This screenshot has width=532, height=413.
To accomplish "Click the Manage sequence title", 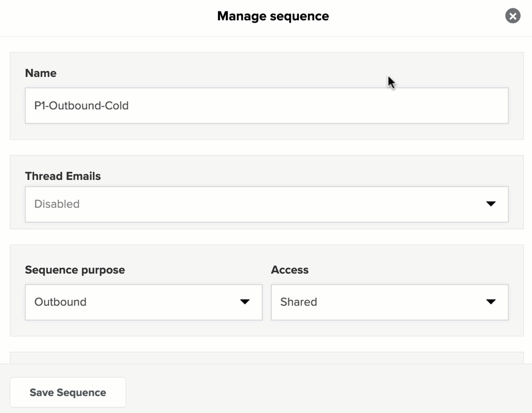I will 273,16.
